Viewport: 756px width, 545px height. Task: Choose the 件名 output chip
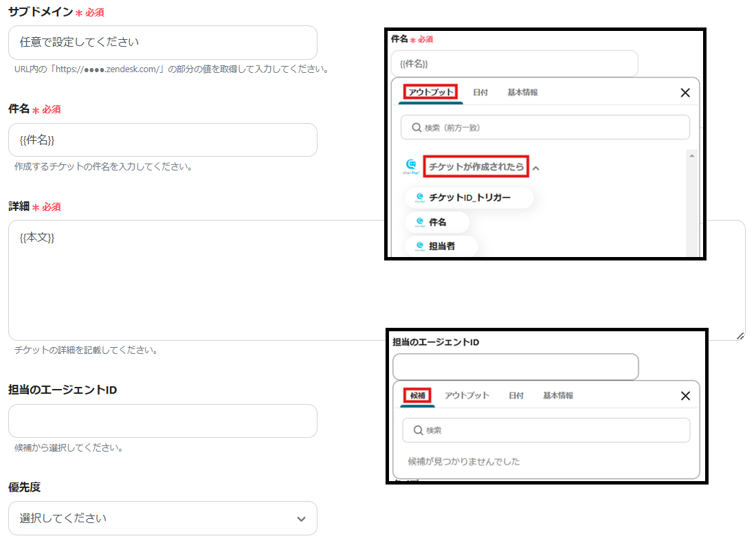(x=437, y=222)
